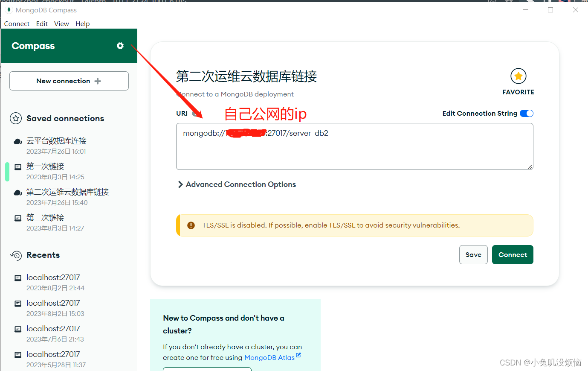The image size is (588, 371).
Task: Click the Compass sidebar title
Action: (33, 46)
